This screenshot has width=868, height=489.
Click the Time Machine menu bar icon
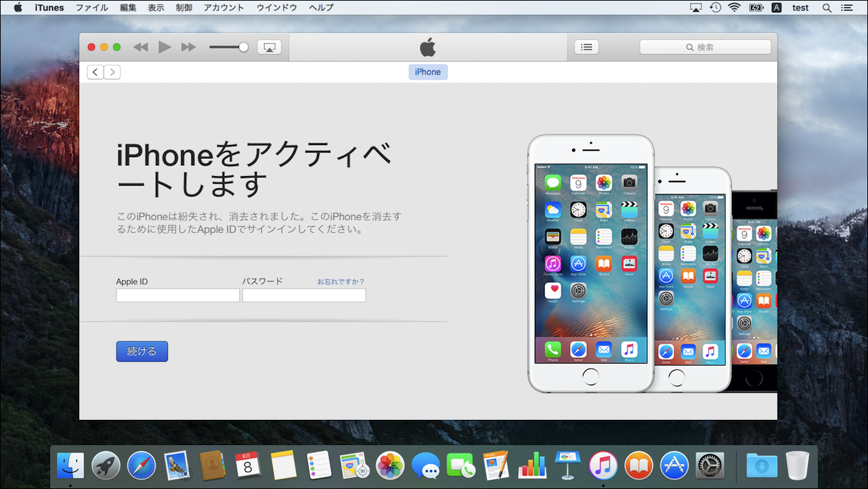(716, 7)
